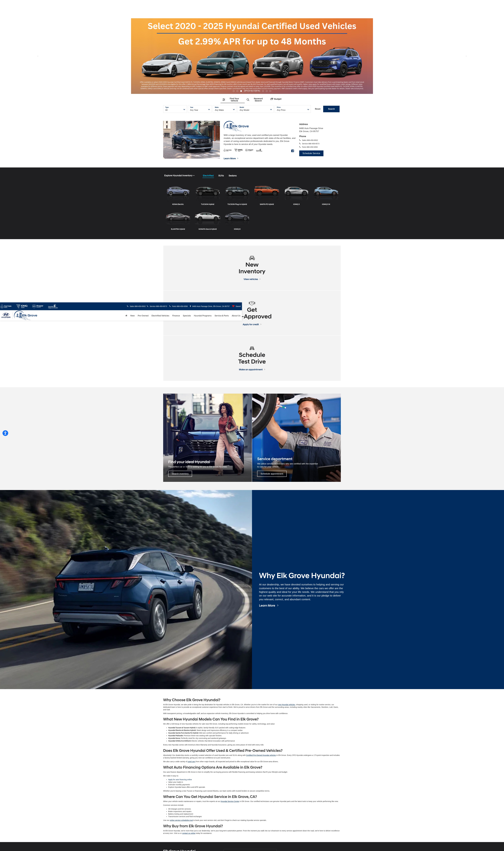This screenshot has width=504, height=851.
Task: Select the Electrified inventory tab
Action: [x=208, y=176]
